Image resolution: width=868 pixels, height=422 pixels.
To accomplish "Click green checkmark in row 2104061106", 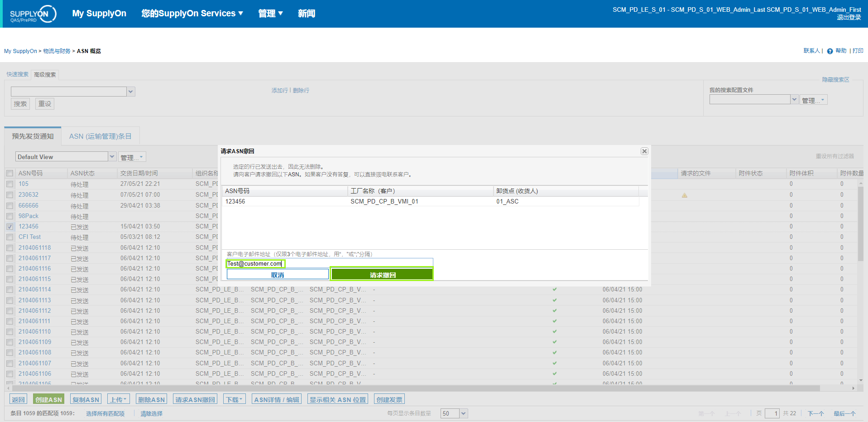I will click(x=555, y=373).
